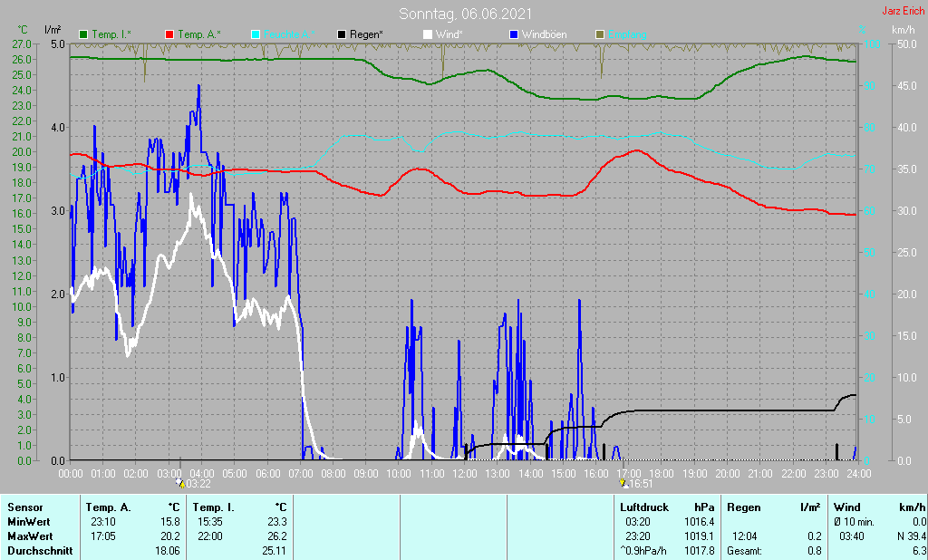
Task: Click the 12:00 label on time axis
Action: [464, 473]
